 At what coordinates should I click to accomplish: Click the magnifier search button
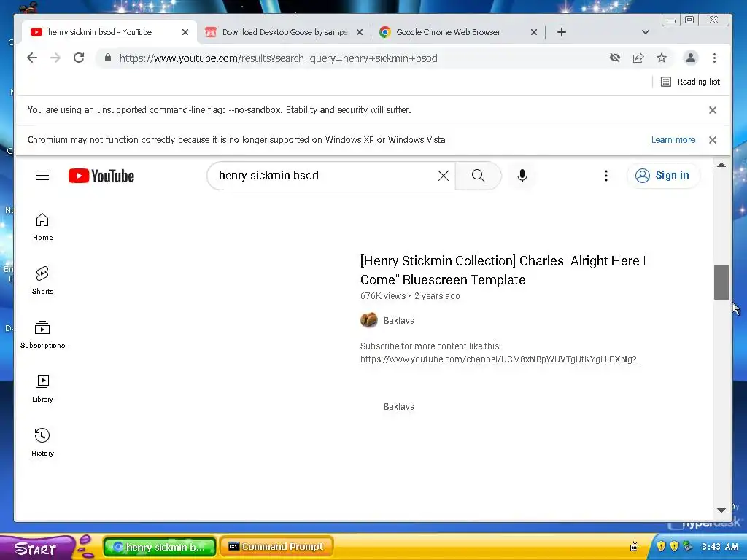point(479,176)
